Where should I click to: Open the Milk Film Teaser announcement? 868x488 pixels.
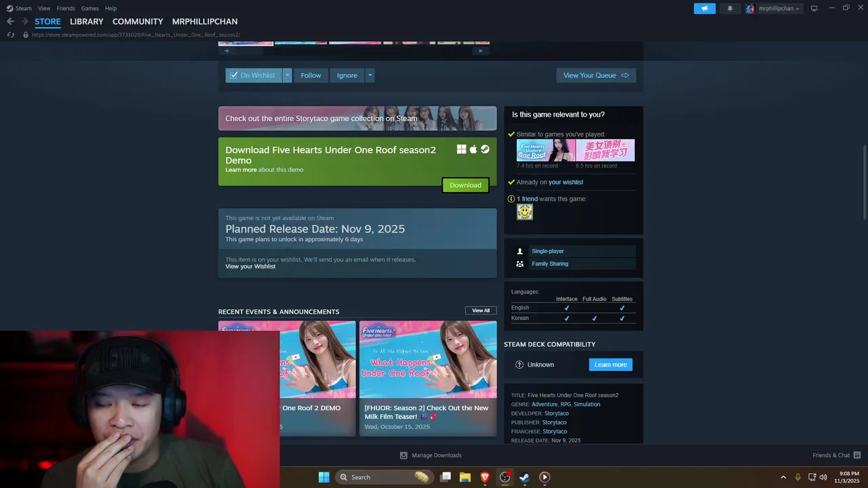(x=428, y=378)
